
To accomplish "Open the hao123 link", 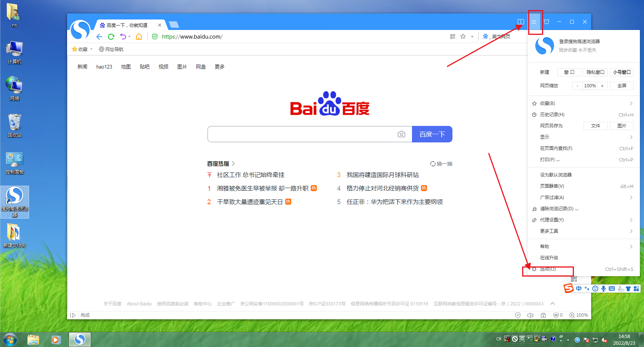I will tap(104, 67).
